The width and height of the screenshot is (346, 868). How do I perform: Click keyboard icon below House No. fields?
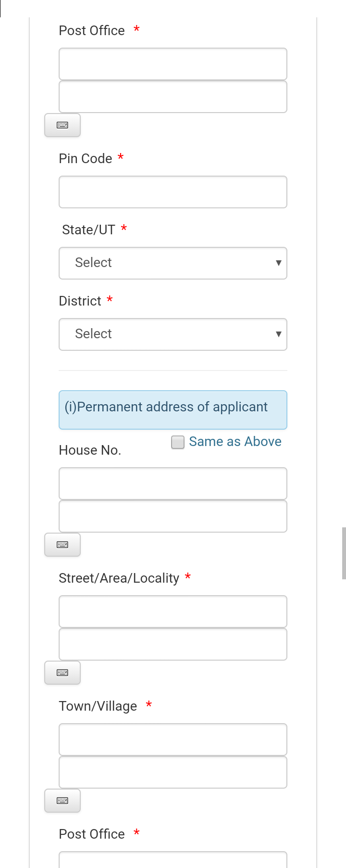[x=62, y=545]
